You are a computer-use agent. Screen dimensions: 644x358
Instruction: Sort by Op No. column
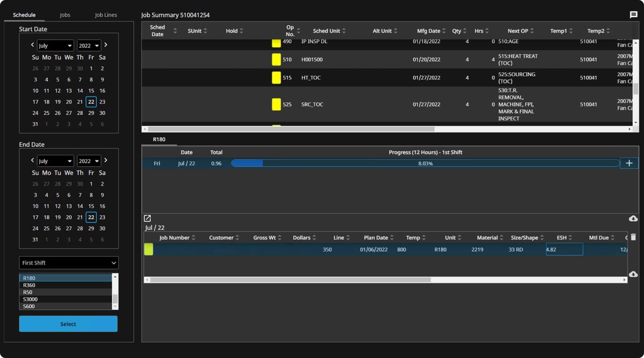tap(298, 31)
